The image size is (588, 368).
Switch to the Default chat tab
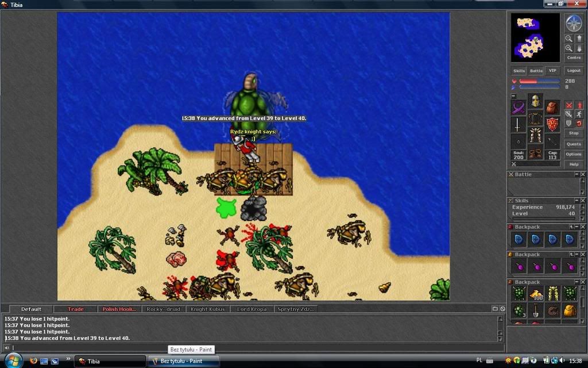pos(31,309)
